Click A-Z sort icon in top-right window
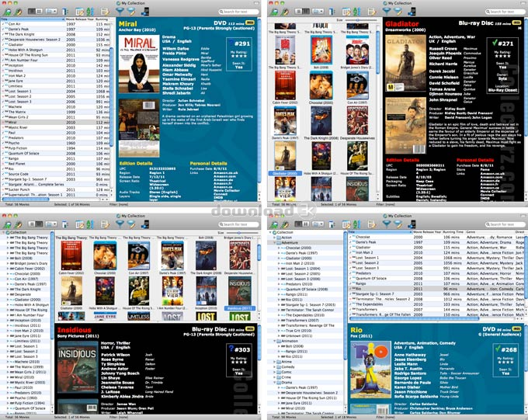 (x=356, y=12)
